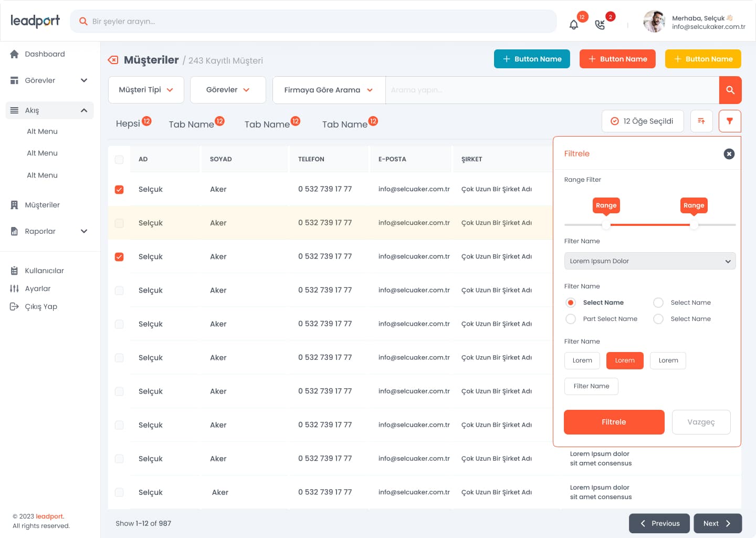Open the missed calls phone icon

point(600,25)
